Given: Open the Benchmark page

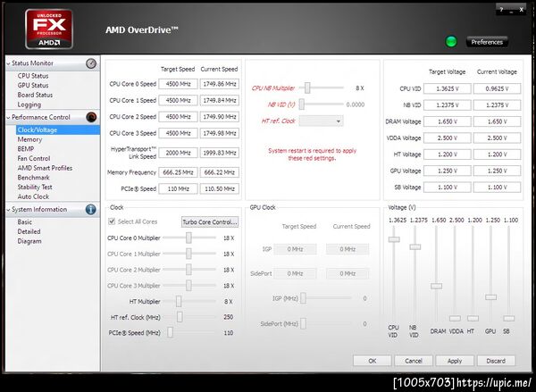Looking at the screenshot, I should pyautogui.click(x=34, y=178).
